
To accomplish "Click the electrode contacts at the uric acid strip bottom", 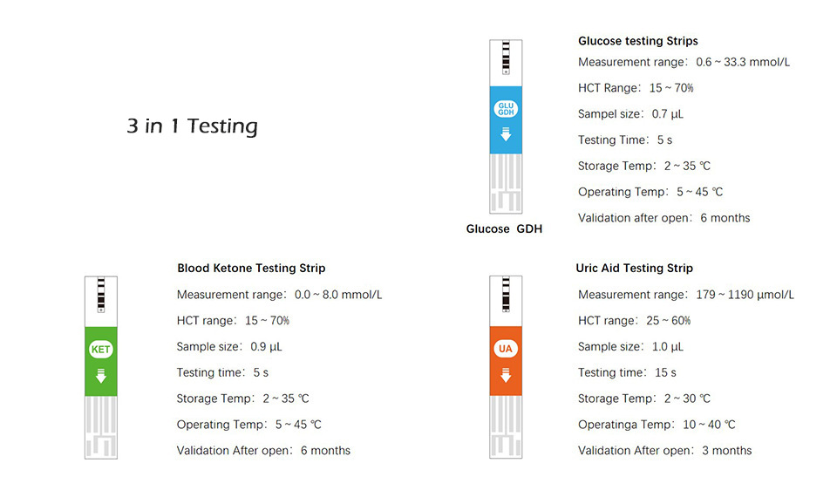I will pyautogui.click(x=506, y=427).
